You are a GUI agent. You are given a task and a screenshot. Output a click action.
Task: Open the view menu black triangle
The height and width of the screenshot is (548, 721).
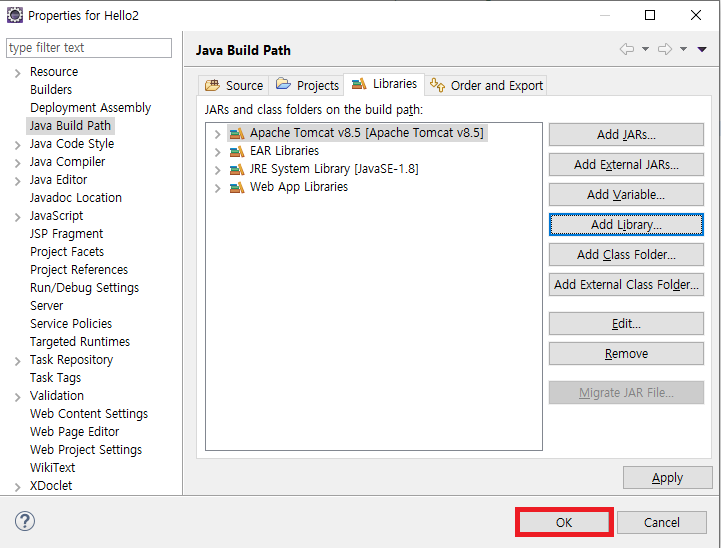click(702, 49)
